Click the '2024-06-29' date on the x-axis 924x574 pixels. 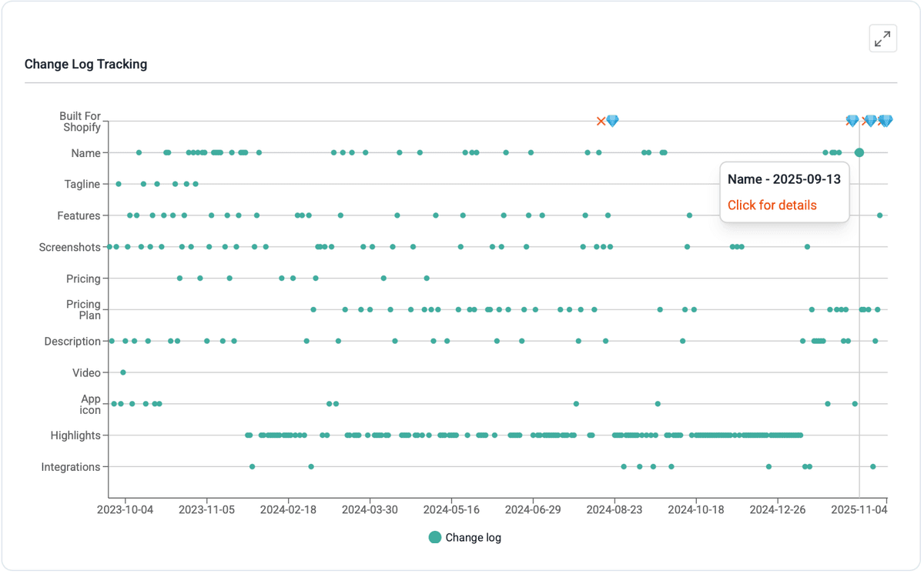tap(533, 509)
